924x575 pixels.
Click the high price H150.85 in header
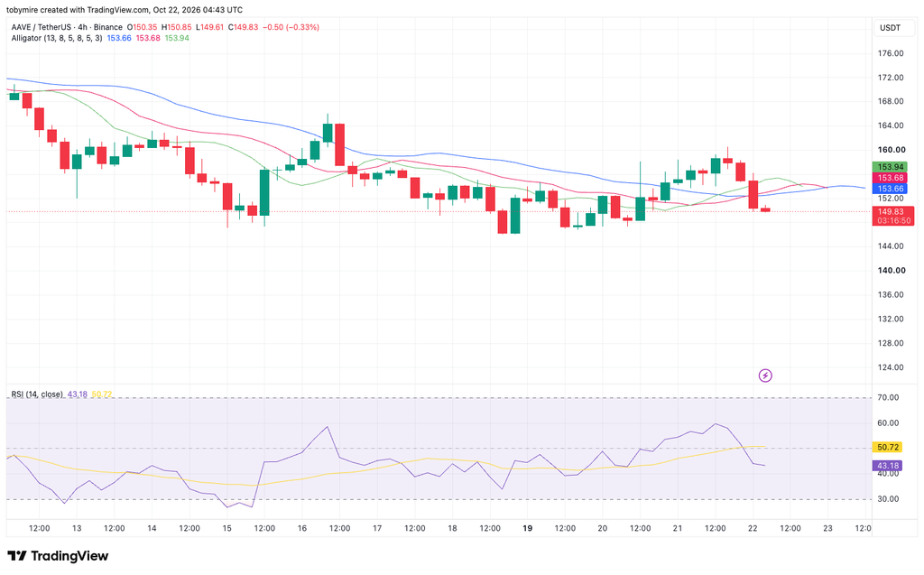(176, 27)
